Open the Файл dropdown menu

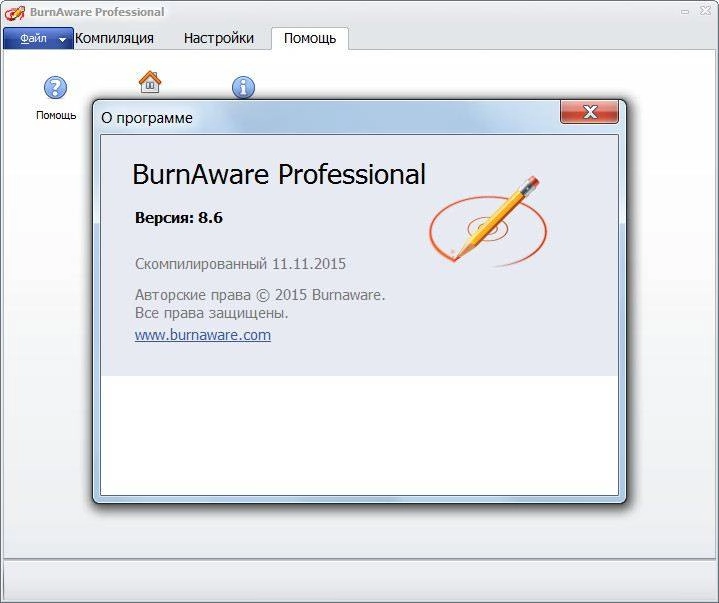(x=38, y=39)
